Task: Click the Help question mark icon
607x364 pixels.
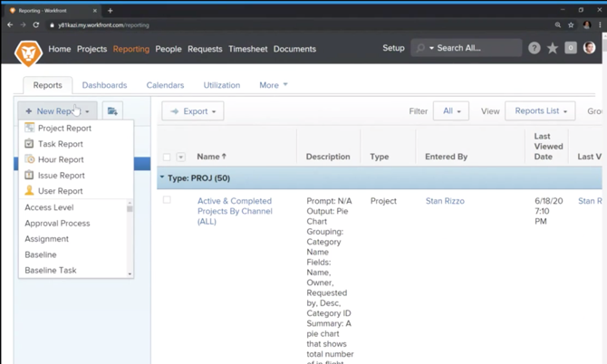Action: (535, 48)
